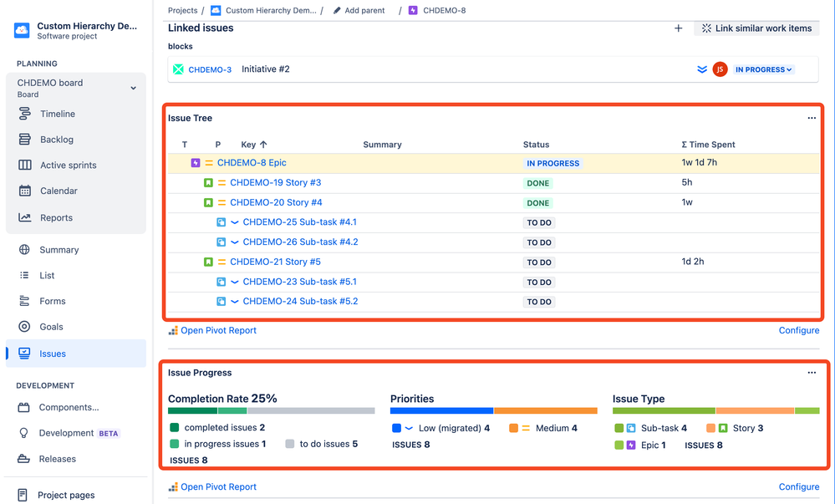Click Open Pivot Report under Issue Tree
835x504 pixels.
[218, 330]
